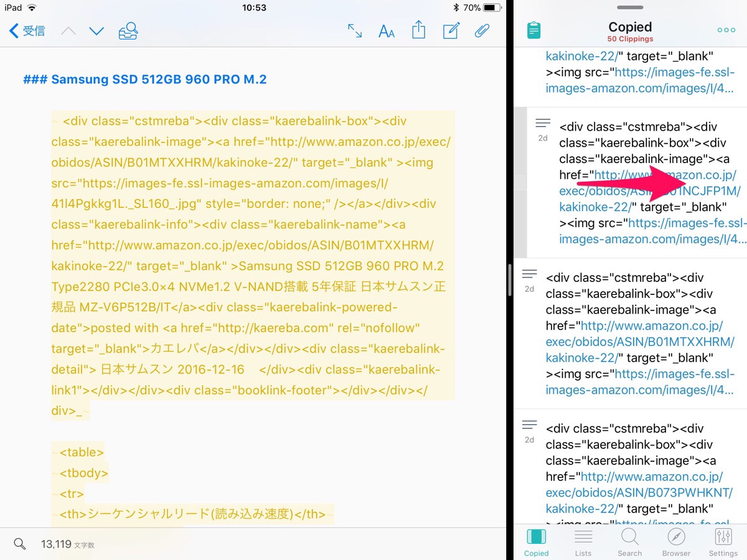
Task: Open the three-dot more menu in Copied
Action: (726, 30)
